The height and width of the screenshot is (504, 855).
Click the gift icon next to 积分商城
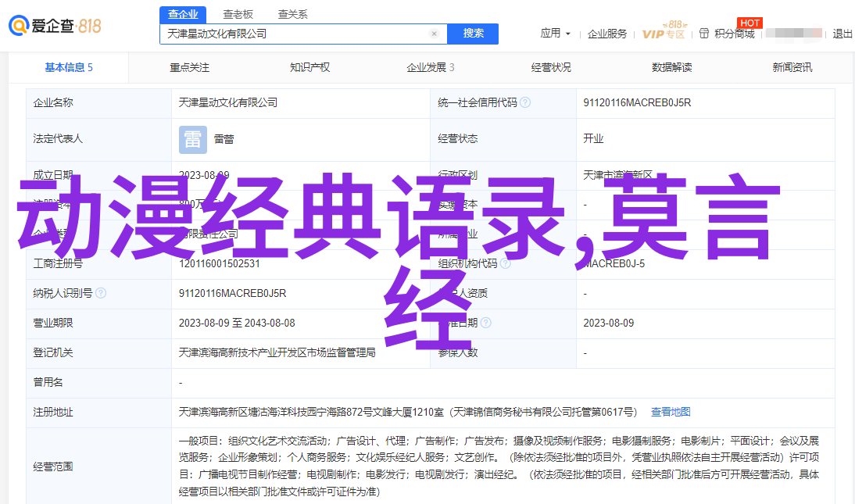click(x=704, y=34)
